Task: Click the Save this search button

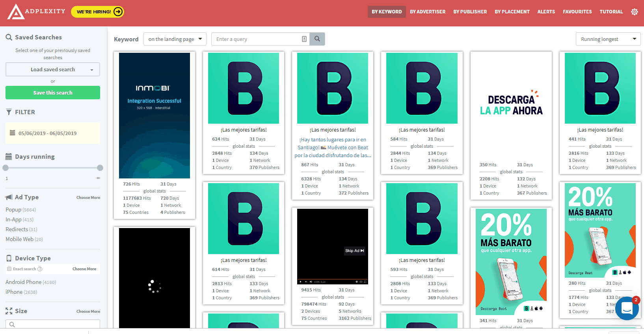Action: (53, 93)
